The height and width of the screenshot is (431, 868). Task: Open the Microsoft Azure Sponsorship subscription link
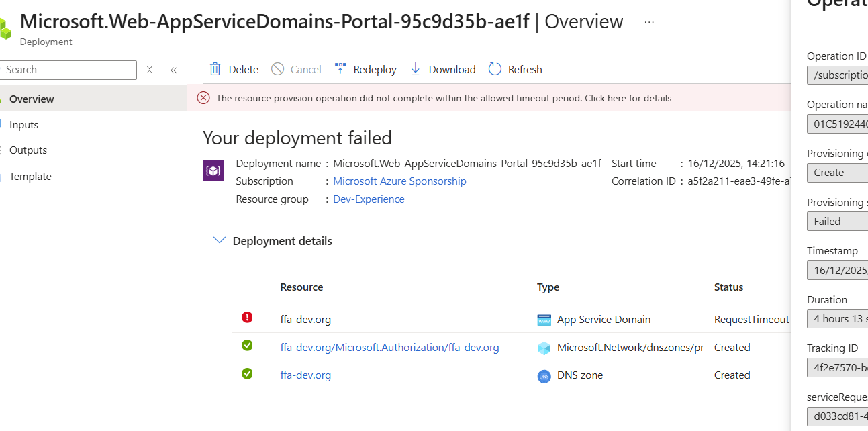tap(399, 181)
